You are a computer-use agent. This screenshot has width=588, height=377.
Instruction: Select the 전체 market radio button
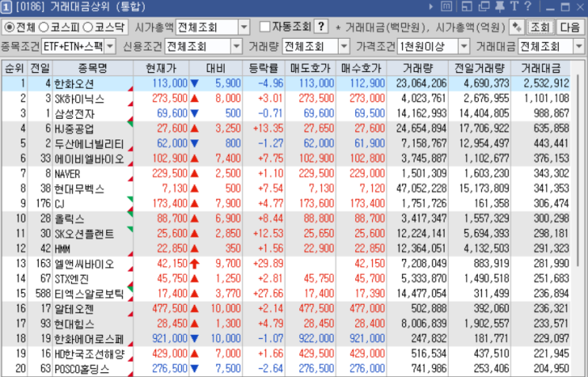coord(9,27)
